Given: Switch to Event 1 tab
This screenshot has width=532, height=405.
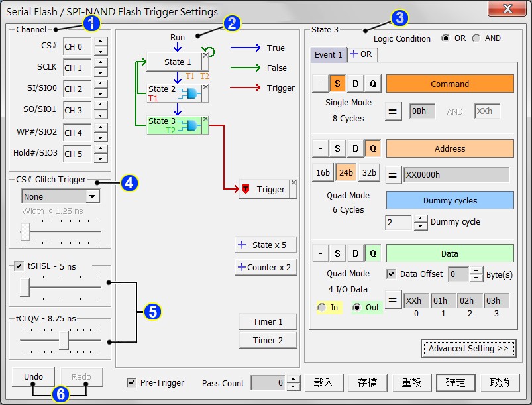Looking at the screenshot, I should [x=329, y=54].
